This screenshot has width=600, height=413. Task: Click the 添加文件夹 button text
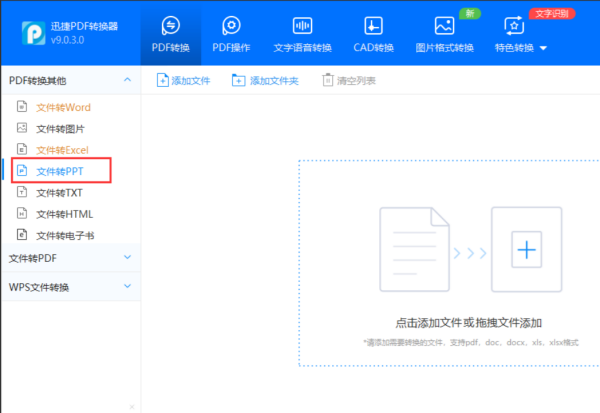tap(274, 81)
